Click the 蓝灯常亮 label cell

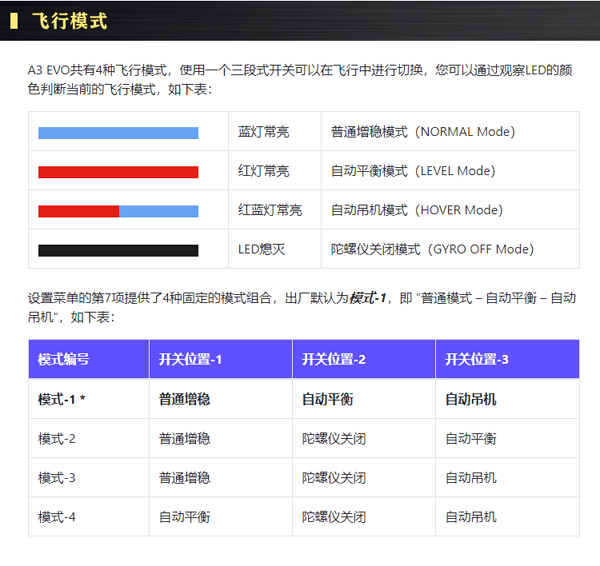coord(263,132)
